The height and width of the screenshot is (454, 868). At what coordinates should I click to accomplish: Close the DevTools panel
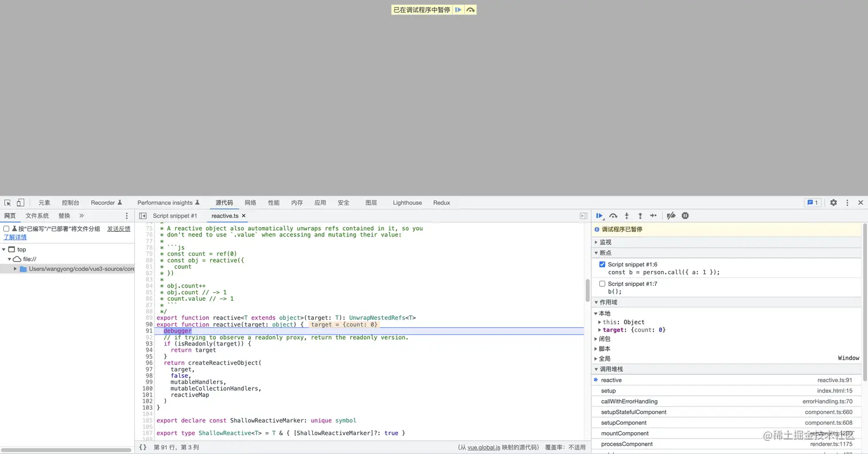(x=861, y=203)
